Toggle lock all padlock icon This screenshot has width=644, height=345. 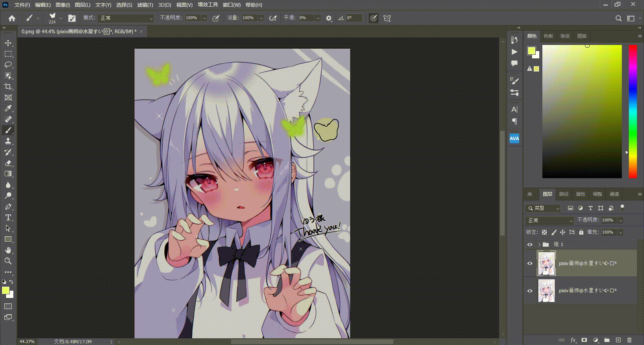(x=581, y=232)
